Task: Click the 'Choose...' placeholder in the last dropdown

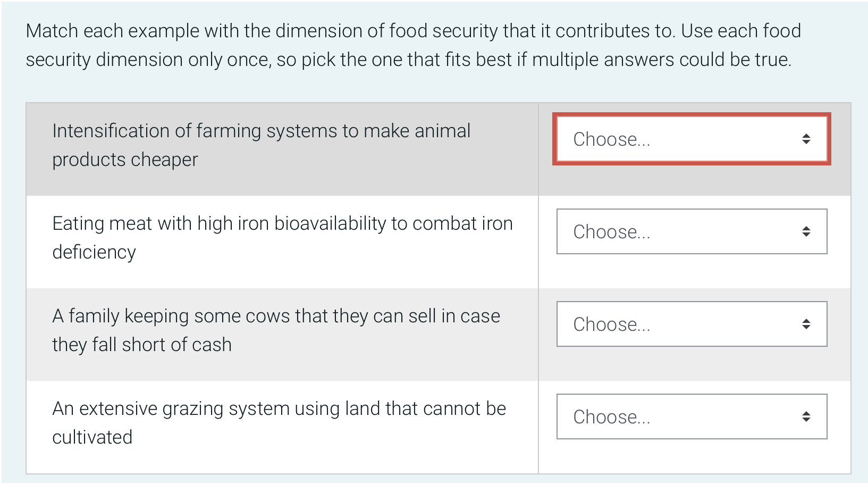Action: [x=611, y=417]
